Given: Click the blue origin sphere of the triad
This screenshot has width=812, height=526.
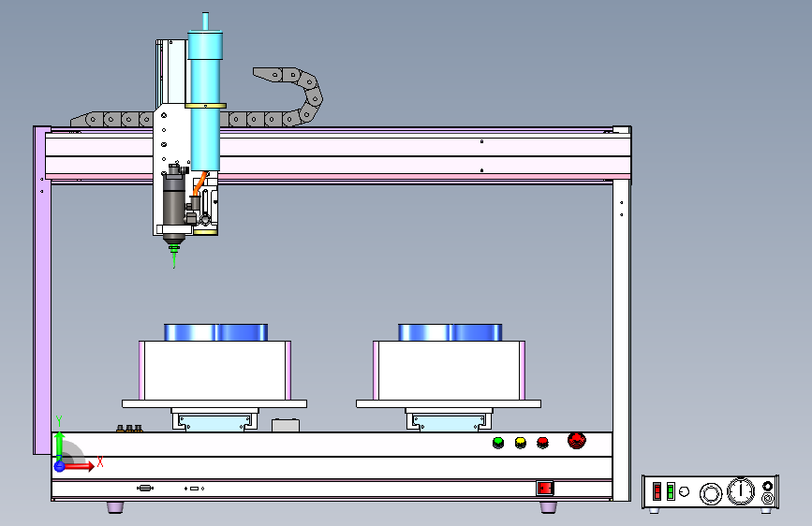Looking at the screenshot, I should 60,466.
